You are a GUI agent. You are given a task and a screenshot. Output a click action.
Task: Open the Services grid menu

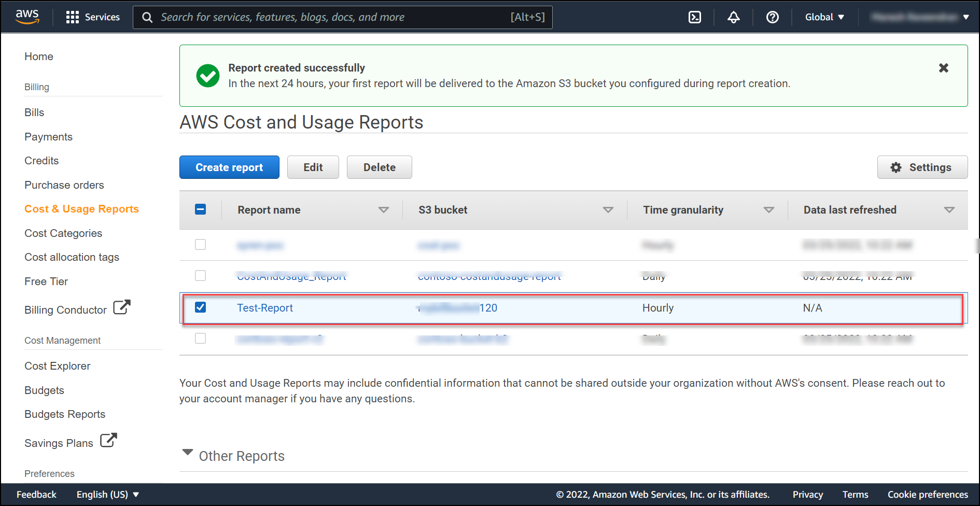(73, 17)
